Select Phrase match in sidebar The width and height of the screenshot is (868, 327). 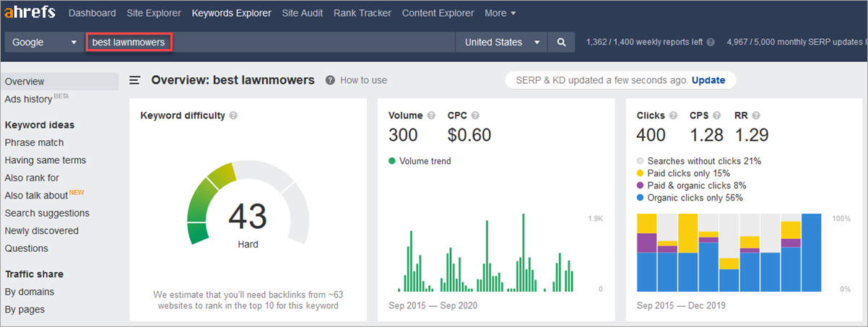tap(34, 142)
